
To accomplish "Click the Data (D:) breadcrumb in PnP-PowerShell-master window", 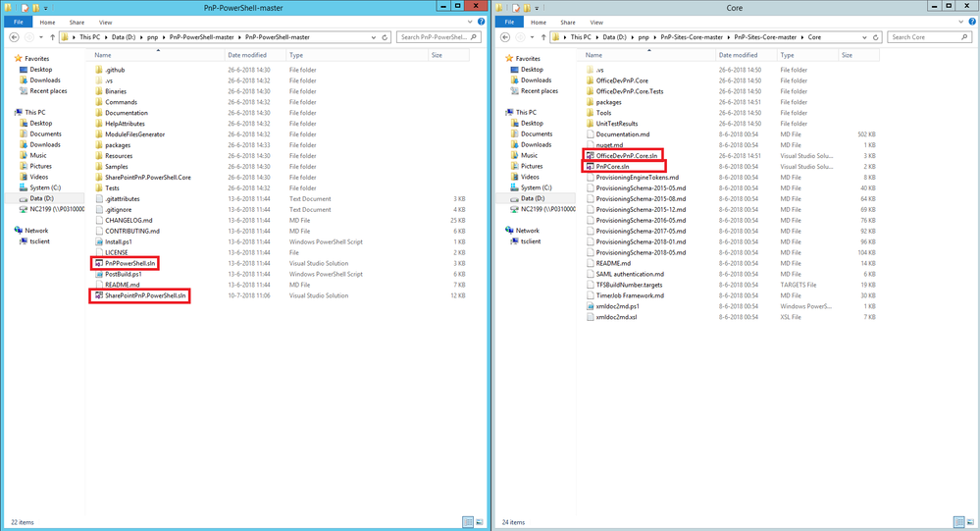I will [124, 37].
